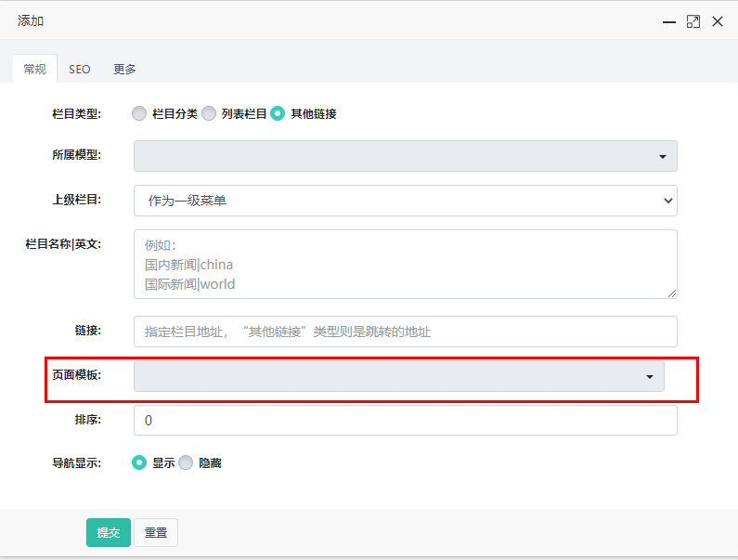Select the 列表栏目 radio option

point(209,113)
